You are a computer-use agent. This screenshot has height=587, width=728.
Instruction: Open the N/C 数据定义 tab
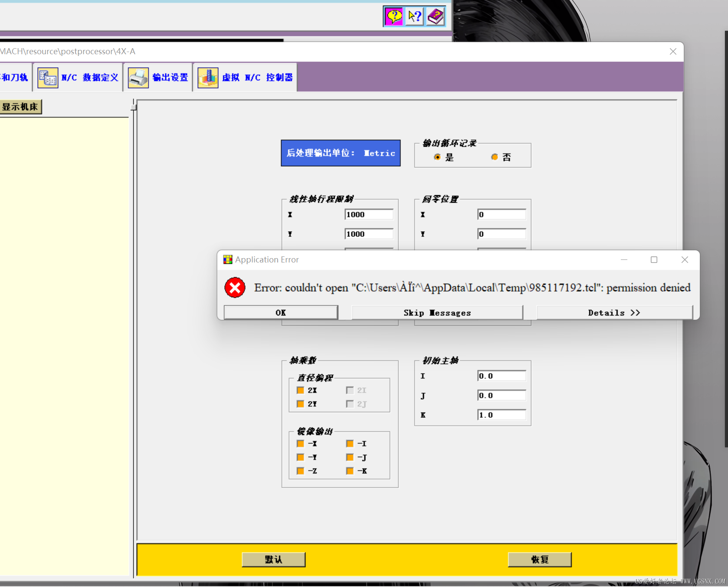click(x=78, y=78)
